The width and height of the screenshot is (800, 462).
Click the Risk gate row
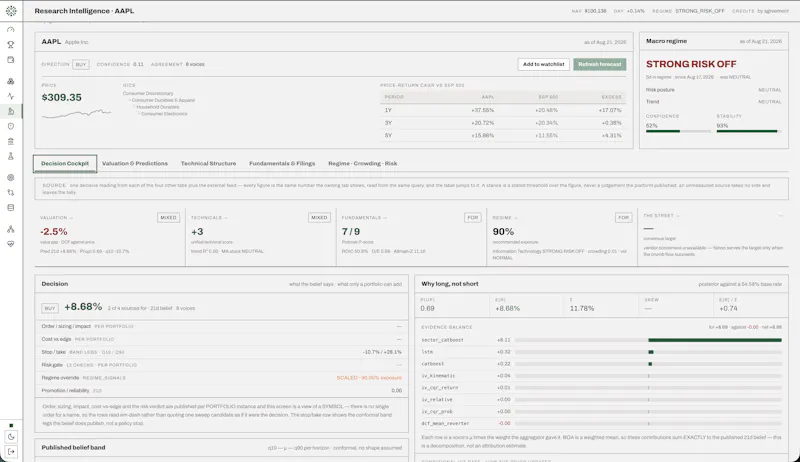tap(221, 365)
